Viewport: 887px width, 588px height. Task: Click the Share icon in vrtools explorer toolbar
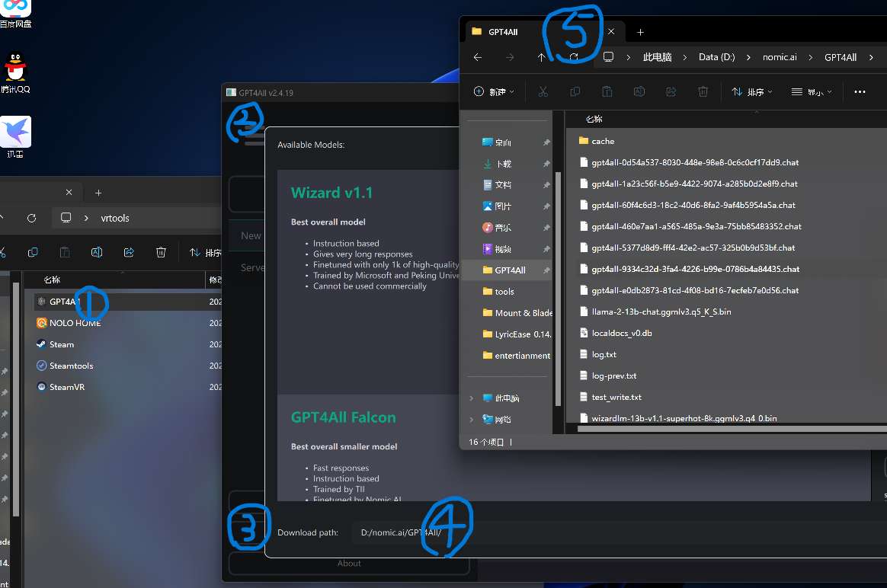pyautogui.click(x=129, y=252)
